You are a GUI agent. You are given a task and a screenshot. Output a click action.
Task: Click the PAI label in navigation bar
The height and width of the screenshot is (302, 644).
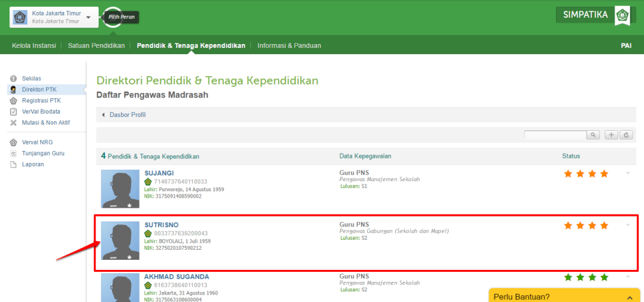pos(626,45)
